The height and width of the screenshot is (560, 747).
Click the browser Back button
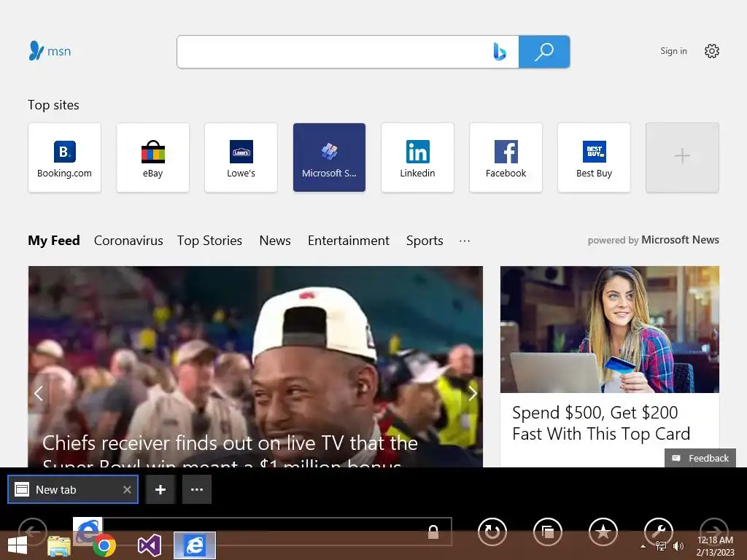click(32, 532)
